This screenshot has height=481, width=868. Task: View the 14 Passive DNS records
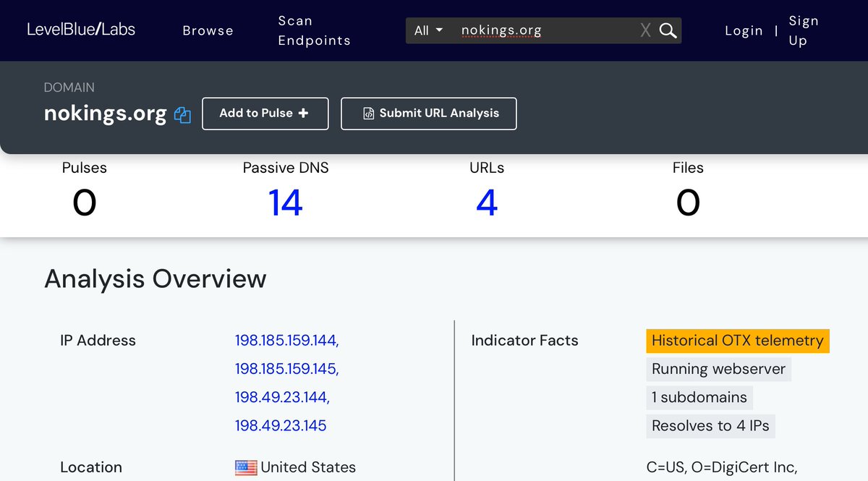(285, 203)
